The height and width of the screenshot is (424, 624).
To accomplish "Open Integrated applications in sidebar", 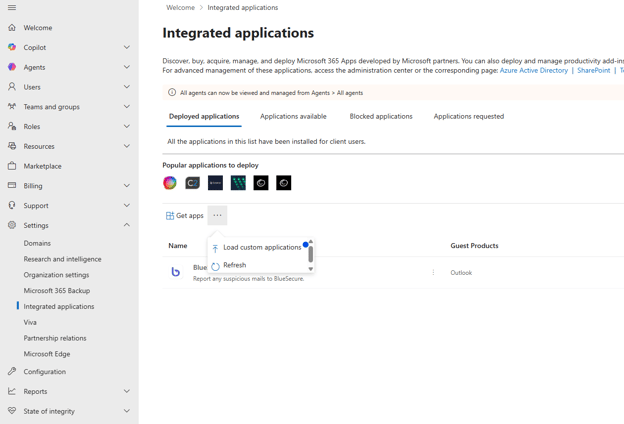I will tap(58, 307).
